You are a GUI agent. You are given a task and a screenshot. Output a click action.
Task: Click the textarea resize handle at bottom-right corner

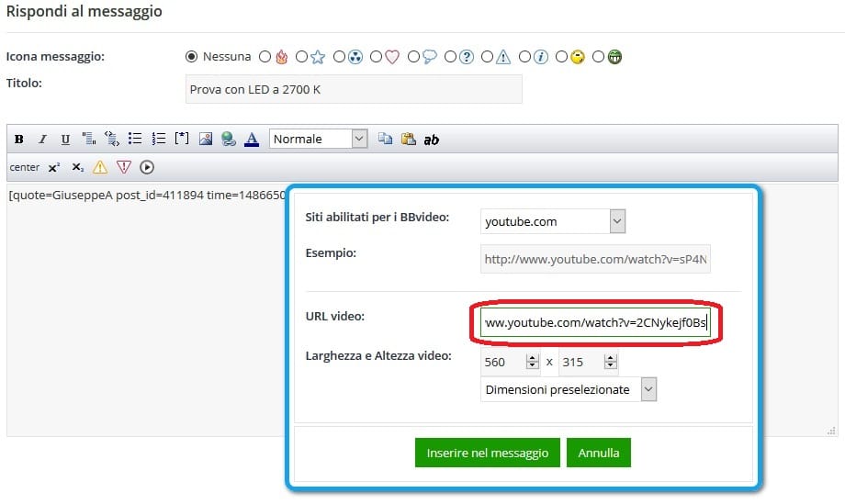pos(831,431)
